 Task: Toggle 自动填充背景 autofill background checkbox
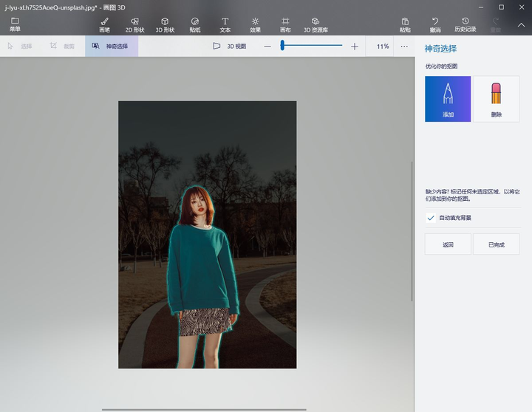[x=431, y=218]
